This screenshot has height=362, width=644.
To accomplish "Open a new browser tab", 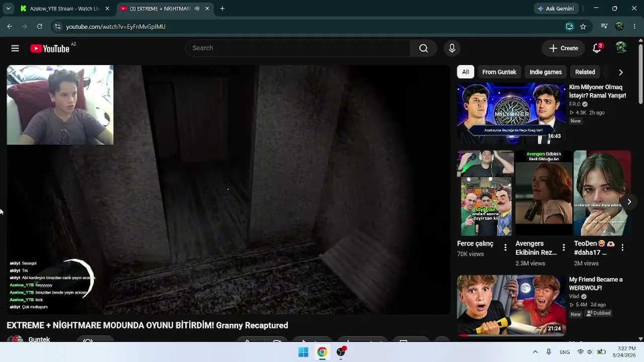I will pyautogui.click(x=222, y=9).
